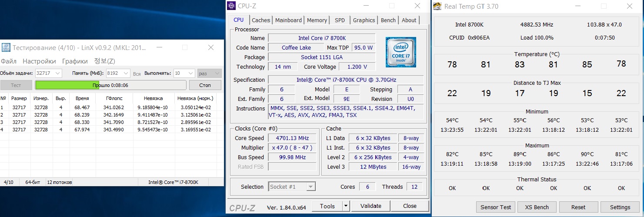
Task: Open the Графики menu in LinX
Action: [x=75, y=61]
